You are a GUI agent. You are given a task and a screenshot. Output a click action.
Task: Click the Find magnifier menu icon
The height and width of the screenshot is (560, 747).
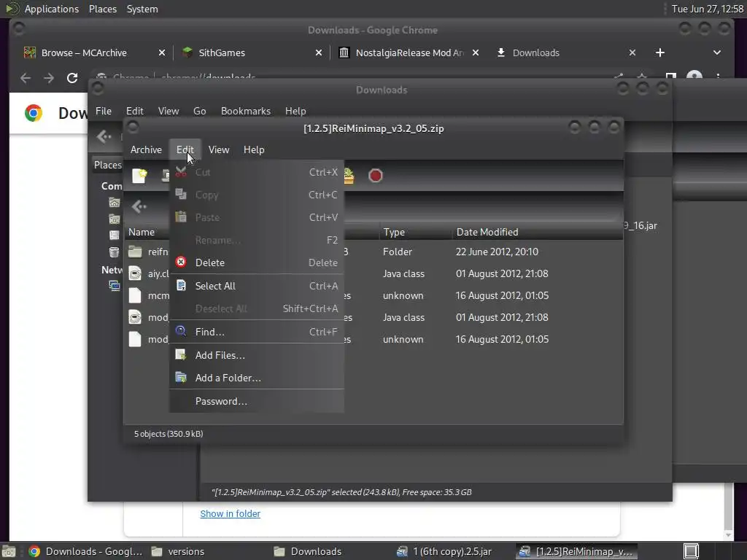coord(181,331)
